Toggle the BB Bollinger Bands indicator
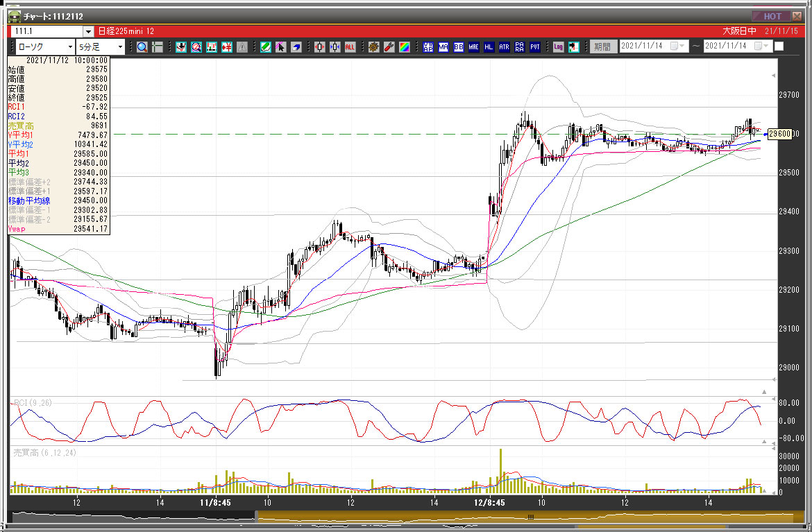Screen dimensions: 812x532 pos(459,46)
